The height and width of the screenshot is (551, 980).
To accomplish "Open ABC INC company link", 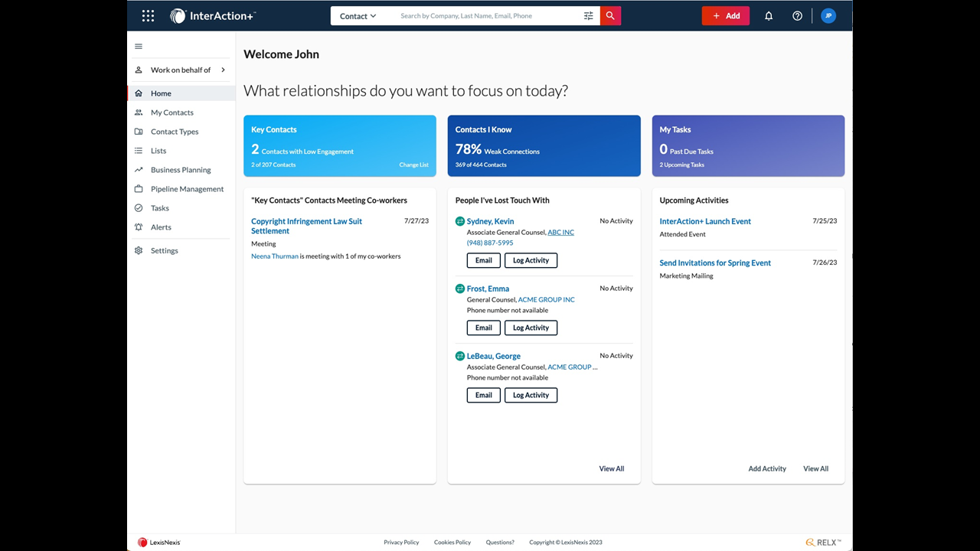I will pyautogui.click(x=561, y=233).
